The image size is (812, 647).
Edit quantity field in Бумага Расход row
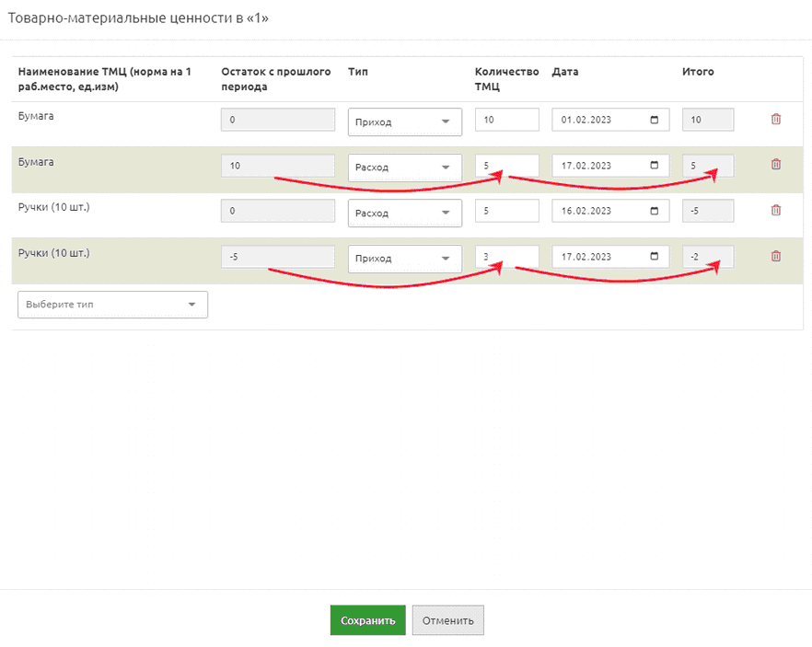[x=507, y=166]
